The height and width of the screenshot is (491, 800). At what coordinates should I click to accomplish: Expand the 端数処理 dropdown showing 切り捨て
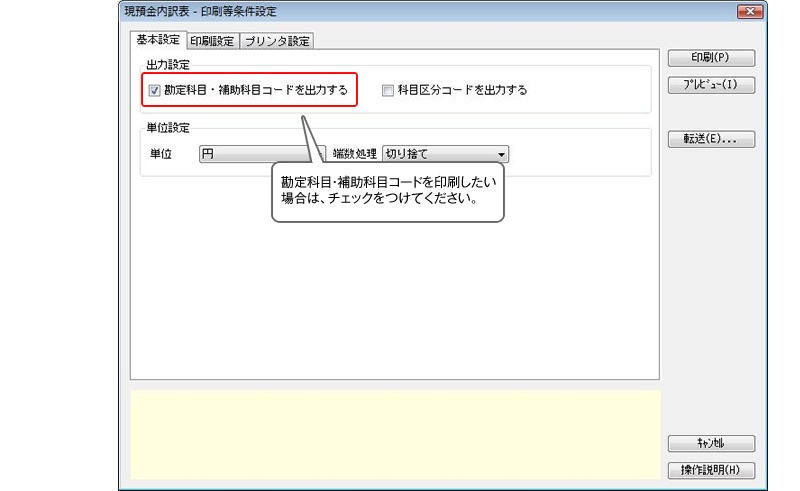click(445, 155)
